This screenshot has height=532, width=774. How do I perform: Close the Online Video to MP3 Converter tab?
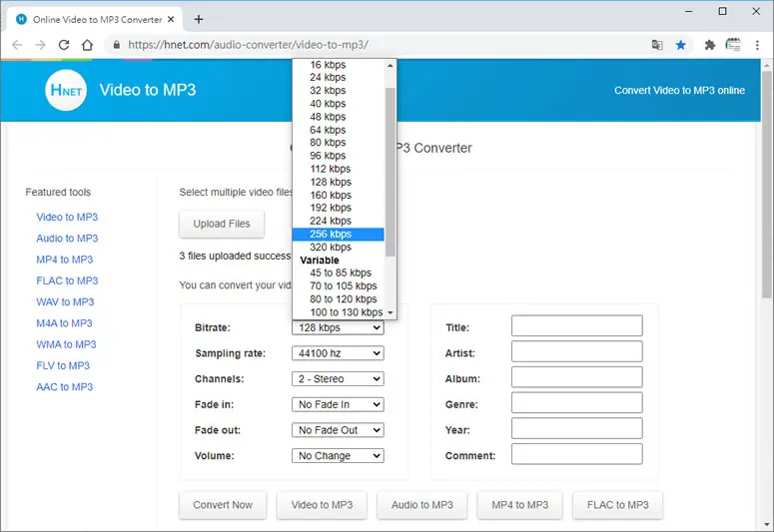click(171, 19)
